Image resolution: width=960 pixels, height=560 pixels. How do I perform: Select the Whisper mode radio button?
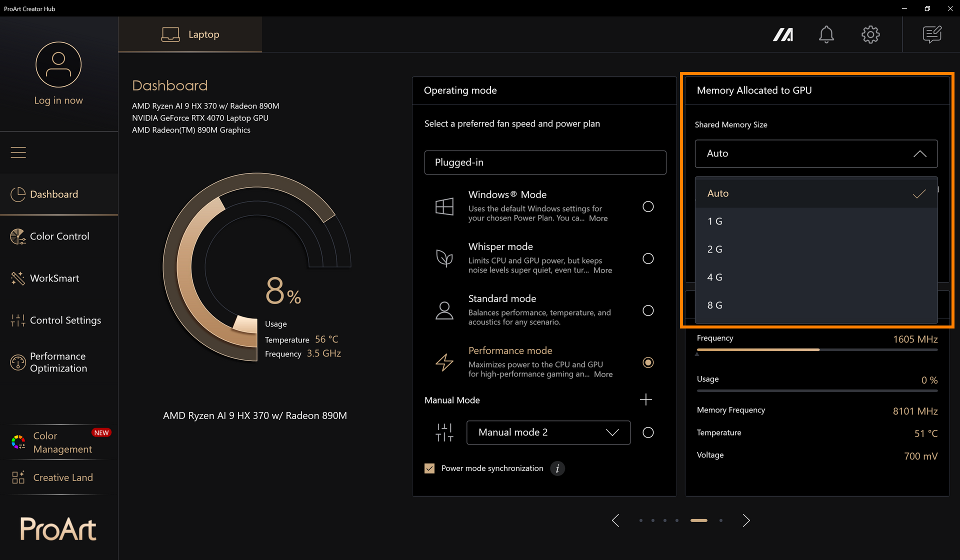[648, 258]
